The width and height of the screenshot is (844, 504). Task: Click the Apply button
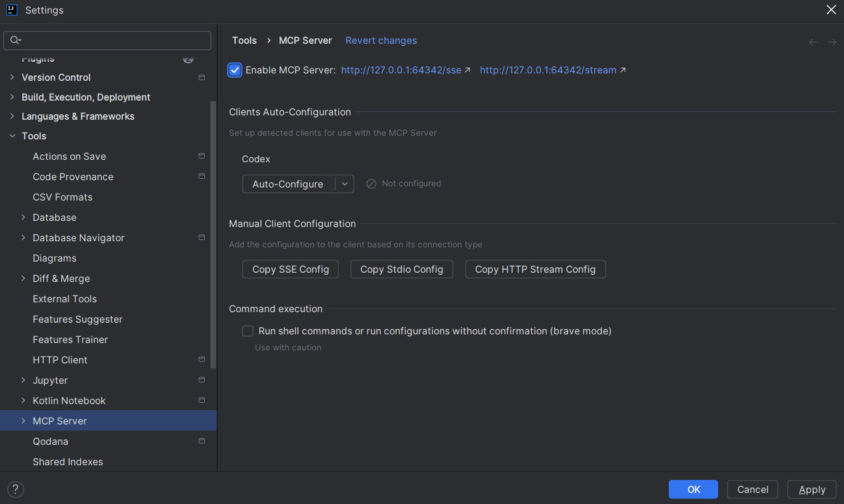[x=812, y=489]
